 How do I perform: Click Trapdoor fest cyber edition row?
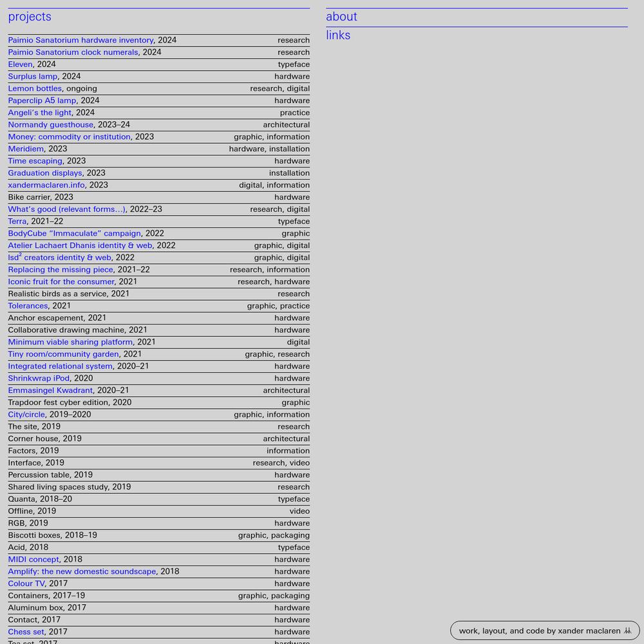coord(159,402)
